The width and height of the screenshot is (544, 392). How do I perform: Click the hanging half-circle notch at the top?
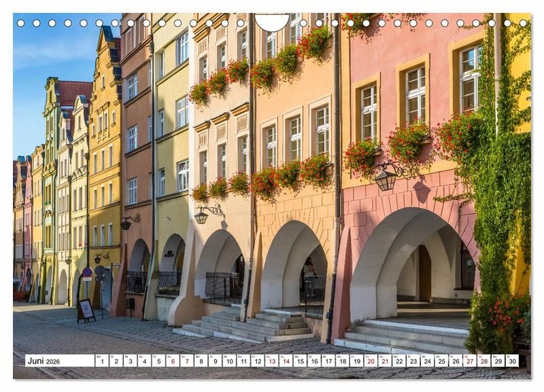[x=272, y=22]
